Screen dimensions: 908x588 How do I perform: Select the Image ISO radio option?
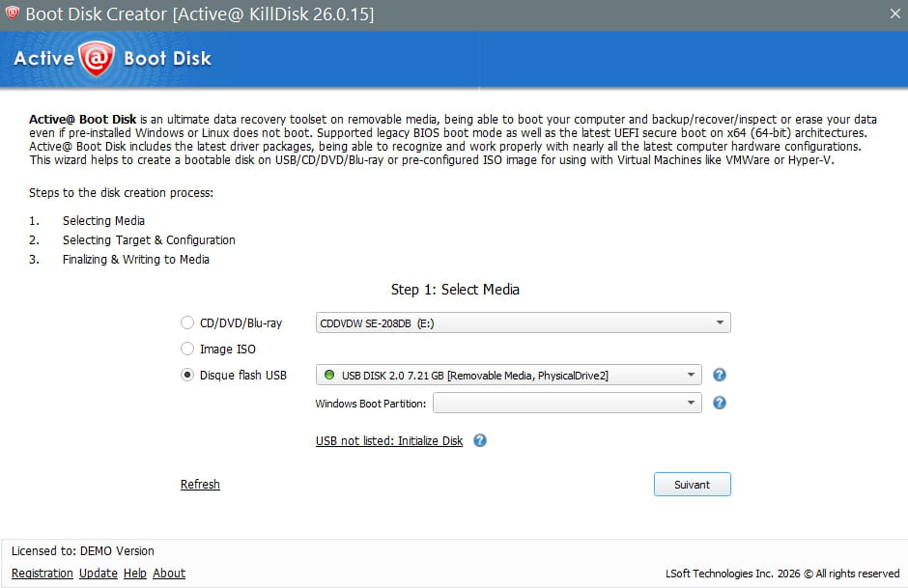pyautogui.click(x=187, y=350)
